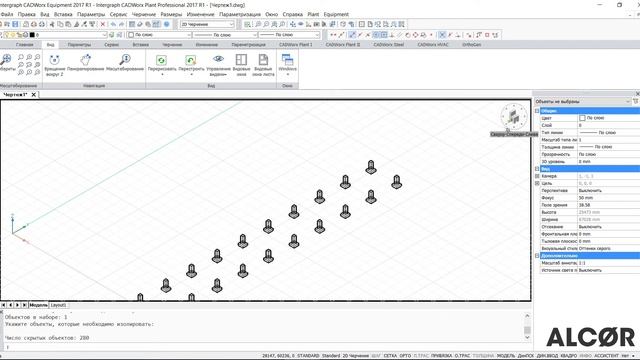Toggle МОДЕЛЬ space in status bar
The width and height of the screenshot is (640, 360).
(x=506, y=356)
